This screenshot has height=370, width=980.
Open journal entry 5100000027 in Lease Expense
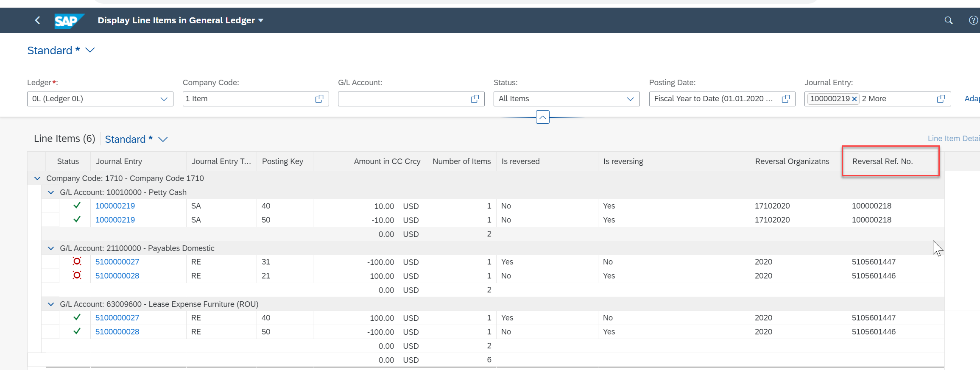coord(117,318)
